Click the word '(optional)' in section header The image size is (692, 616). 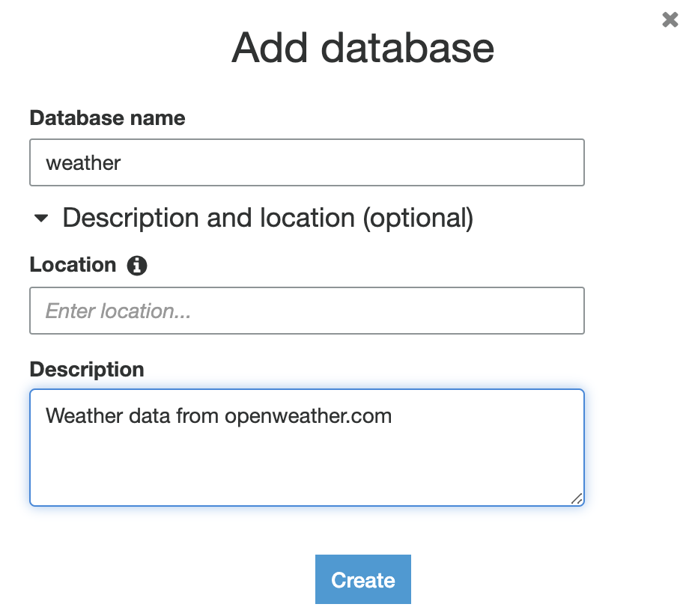[x=418, y=218]
